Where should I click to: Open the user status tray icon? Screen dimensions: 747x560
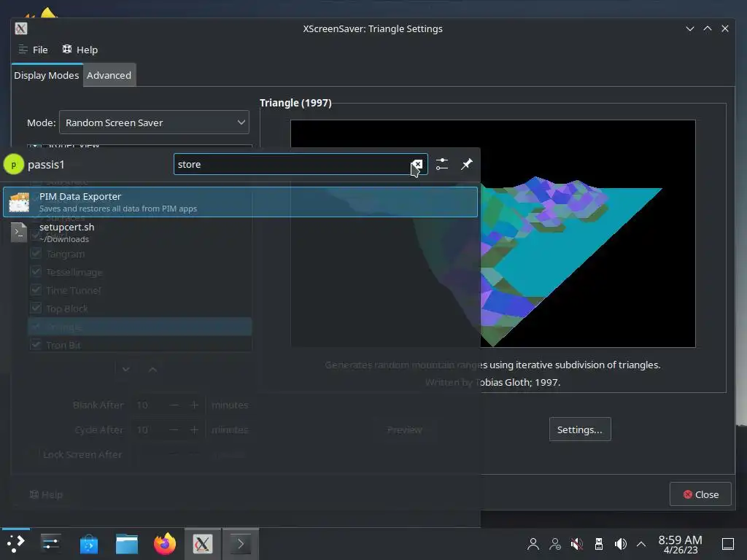click(555, 544)
